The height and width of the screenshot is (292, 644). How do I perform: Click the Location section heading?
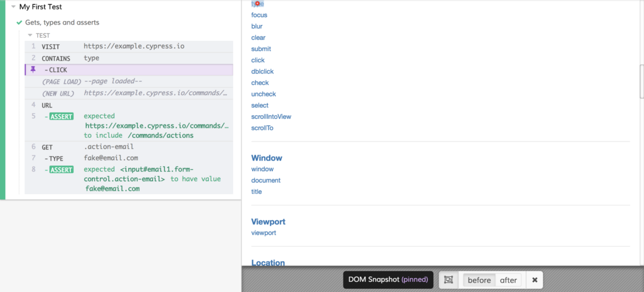click(x=268, y=263)
